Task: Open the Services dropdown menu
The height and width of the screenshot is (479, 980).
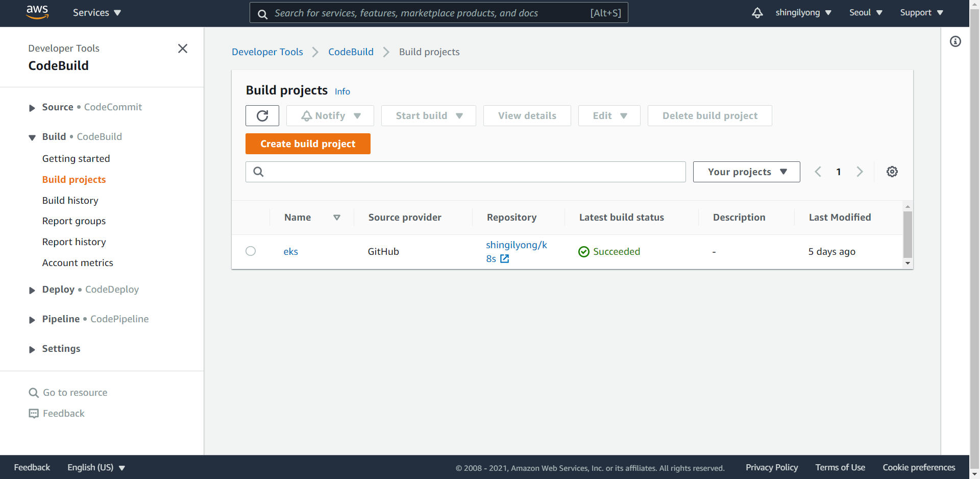Action: point(97,13)
